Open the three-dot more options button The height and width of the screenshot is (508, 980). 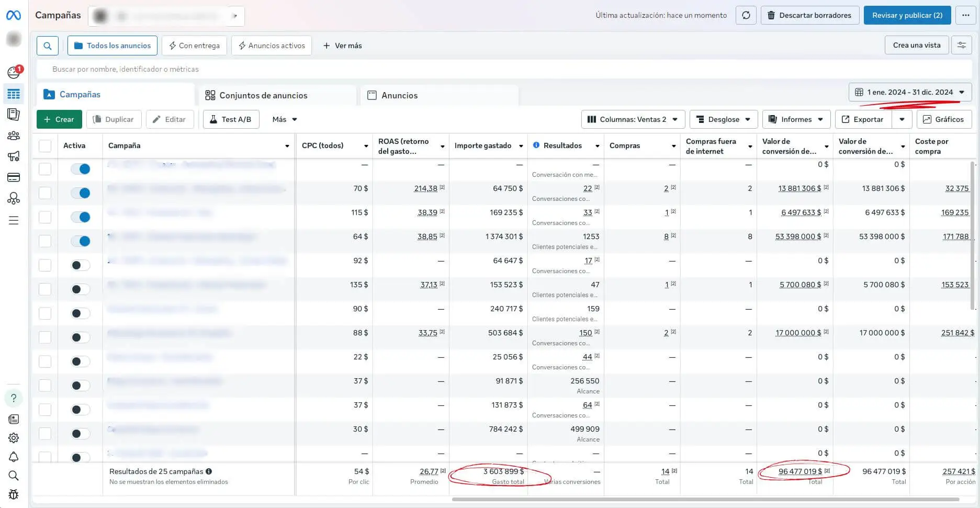point(966,15)
